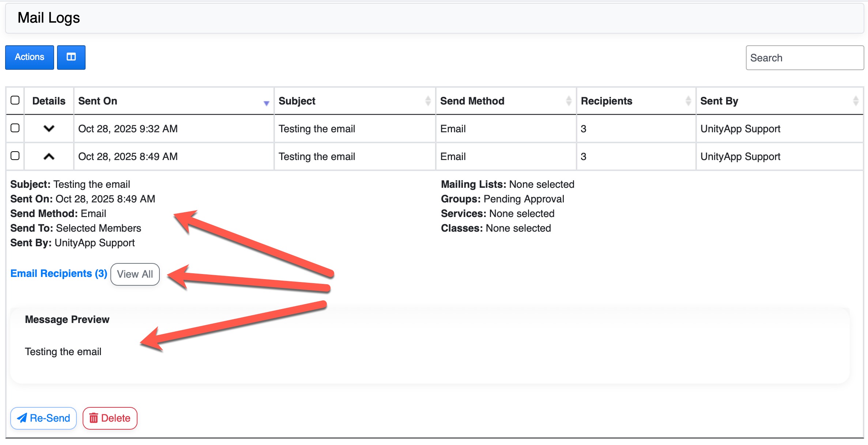Click Delete with trash can icon
868x445 pixels.
(x=110, y=418)
